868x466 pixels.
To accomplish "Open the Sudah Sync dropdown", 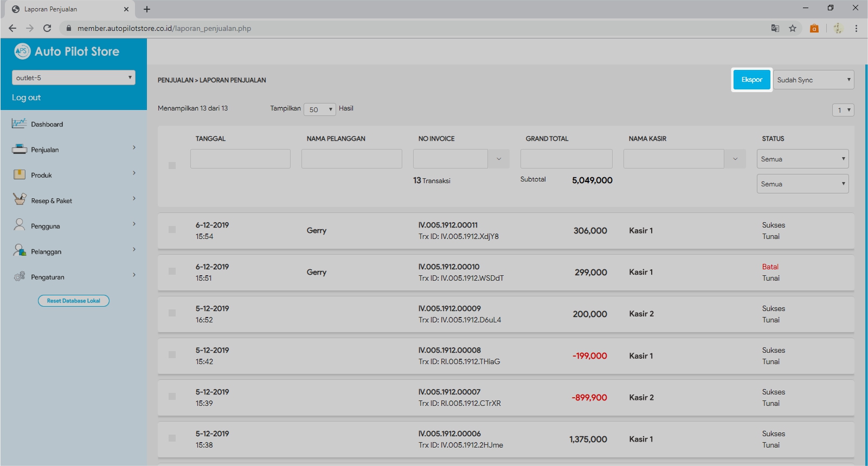I will pos(813,80).
